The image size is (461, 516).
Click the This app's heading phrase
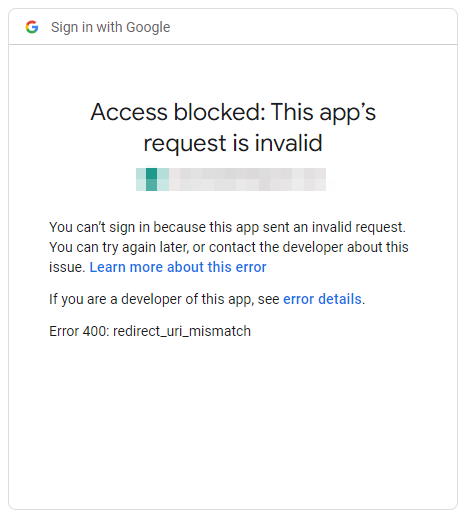pyautogui.click(x=323, y=112)
